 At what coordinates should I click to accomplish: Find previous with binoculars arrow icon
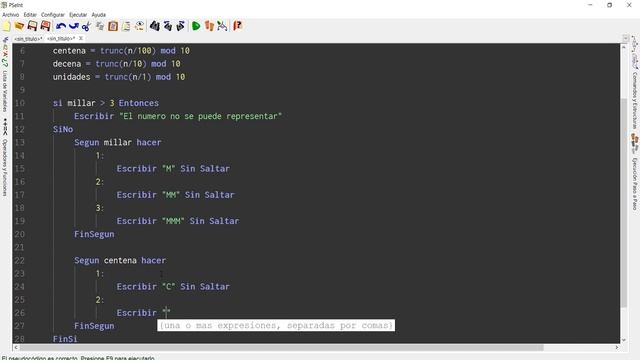coord(167,26)
